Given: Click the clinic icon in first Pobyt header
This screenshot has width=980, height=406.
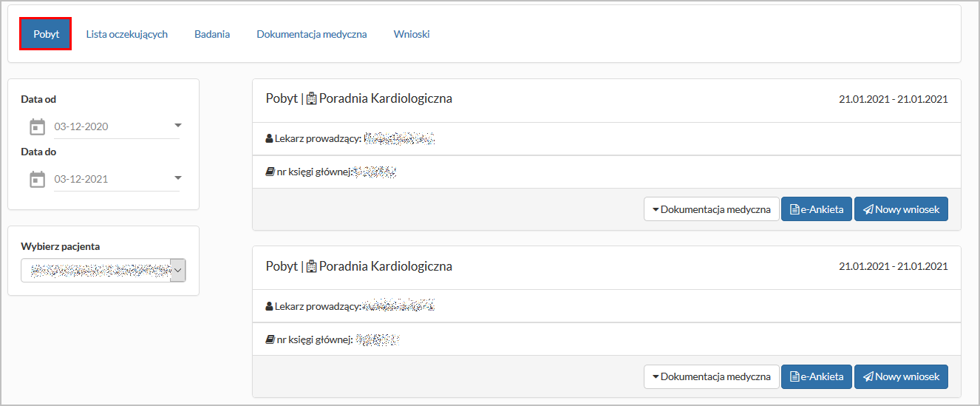Looking at the screenshot, I should [311, 98].
